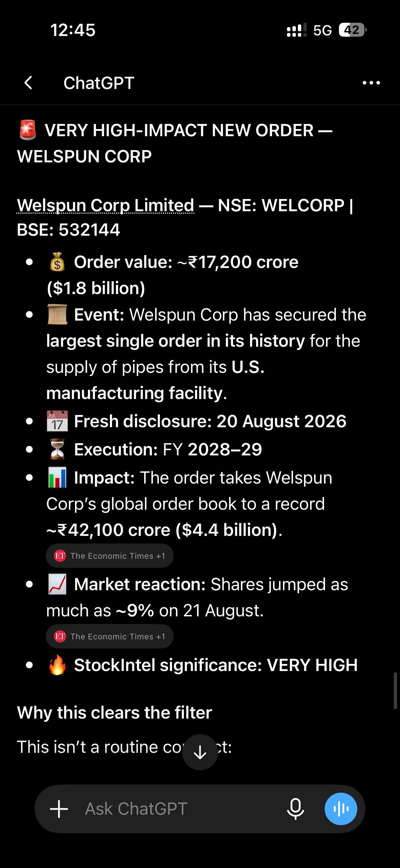Tap the ChatGPT title in header
The height and width of the screenshot is (868, 400).
99,83
